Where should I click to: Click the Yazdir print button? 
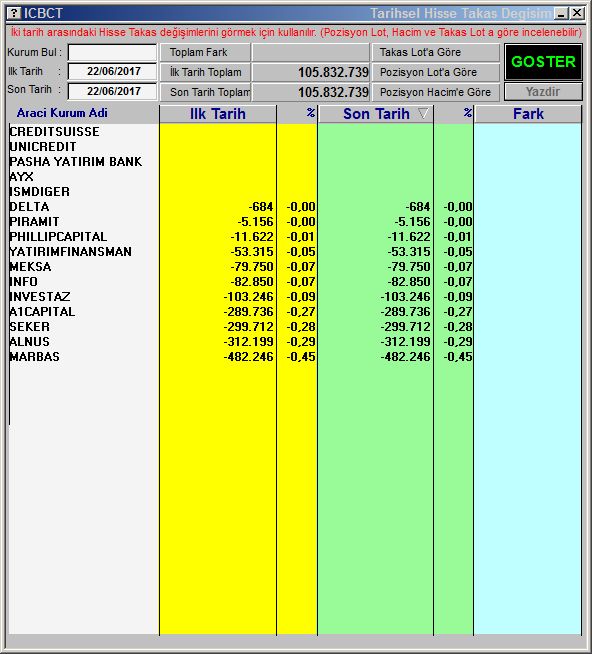click(x=543, y=92)
